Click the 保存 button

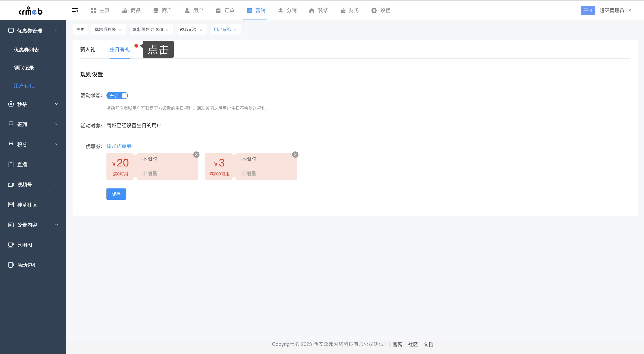click(116, 194)
